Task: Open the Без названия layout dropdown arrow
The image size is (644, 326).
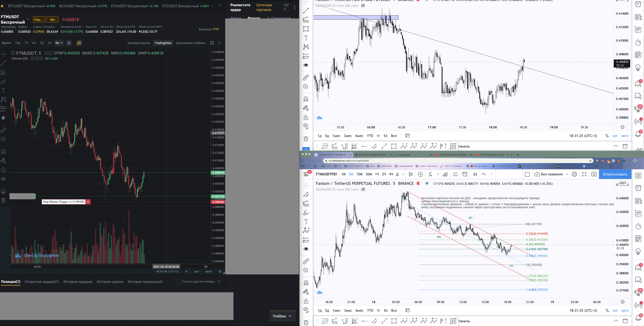Action: 567,174
